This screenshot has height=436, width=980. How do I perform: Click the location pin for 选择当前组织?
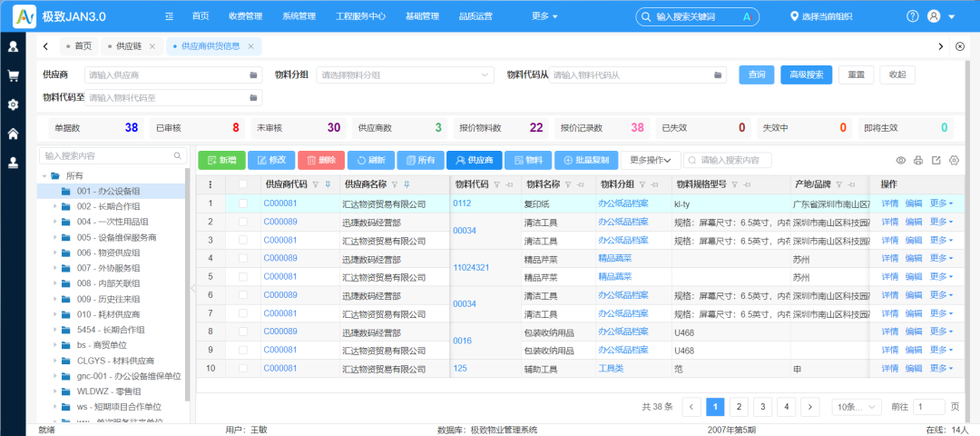pyautogui.click(x=794, y=16)
